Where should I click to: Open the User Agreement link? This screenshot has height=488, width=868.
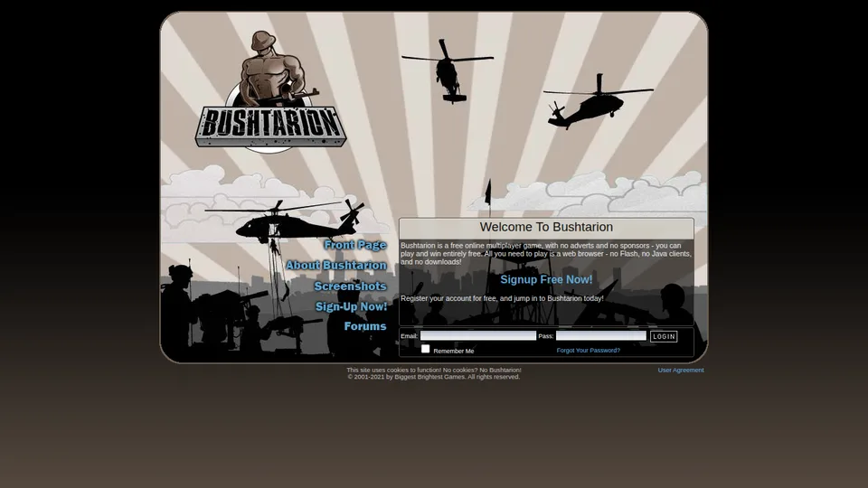pyautogui.click(x=680, y=371)
